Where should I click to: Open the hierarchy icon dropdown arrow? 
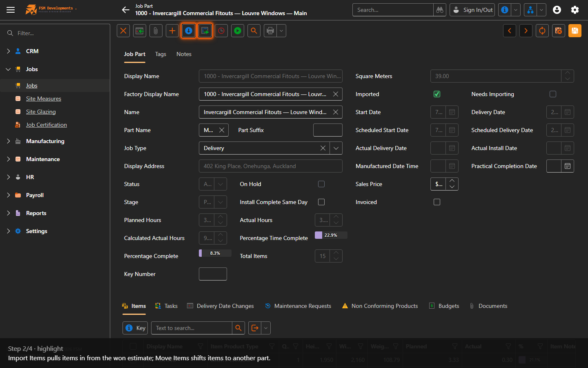pyautogui.click(x=541, y=10)
